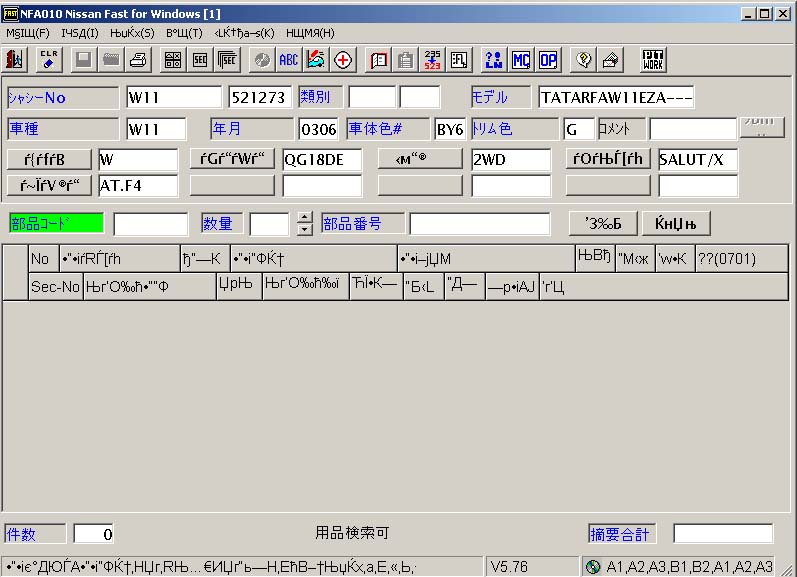The width and height of the screenshot is (797, 577).
Task: Click the year-month field 0306
Action: click(319, 129)
